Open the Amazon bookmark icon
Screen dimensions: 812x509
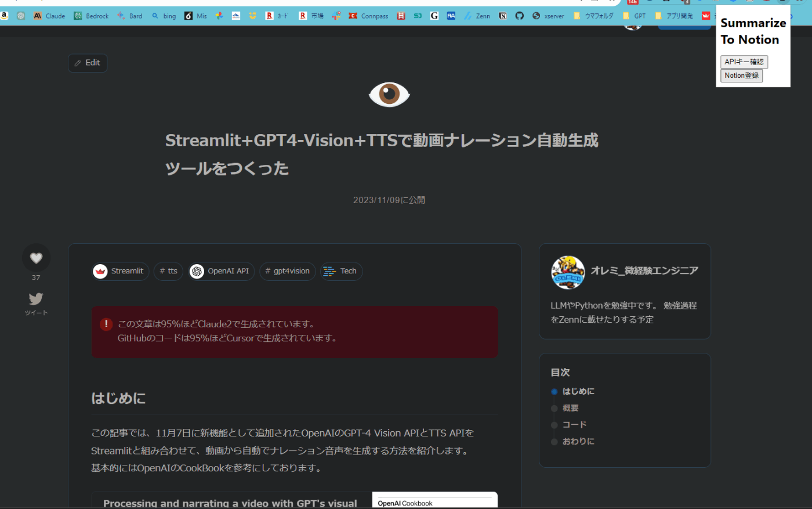pos(4,16)
